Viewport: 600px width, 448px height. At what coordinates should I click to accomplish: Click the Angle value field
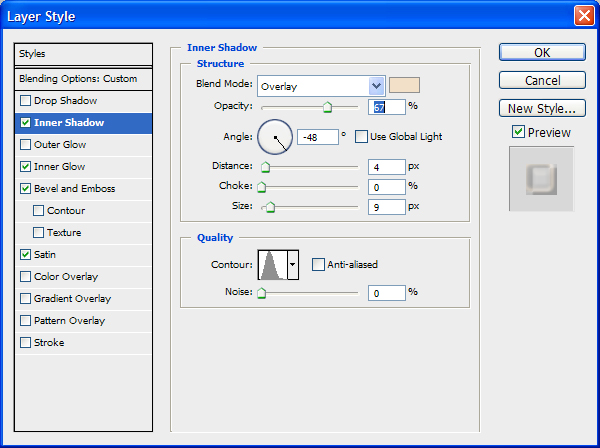coord(318,137)
